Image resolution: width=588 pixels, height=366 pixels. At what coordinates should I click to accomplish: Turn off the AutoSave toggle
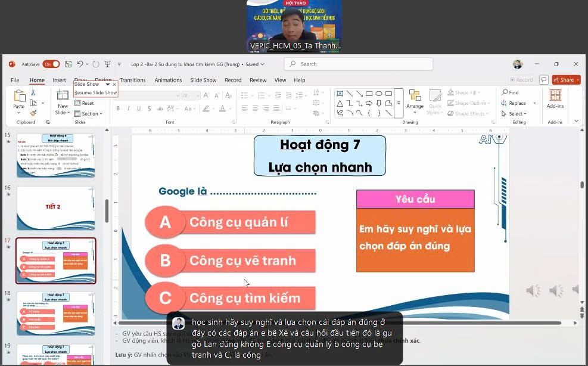tap(51, 64)
